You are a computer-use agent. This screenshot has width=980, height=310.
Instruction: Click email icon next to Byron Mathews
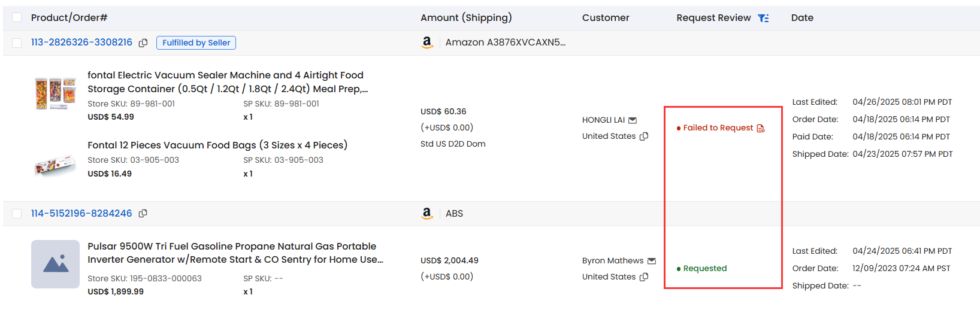(652, 261)
